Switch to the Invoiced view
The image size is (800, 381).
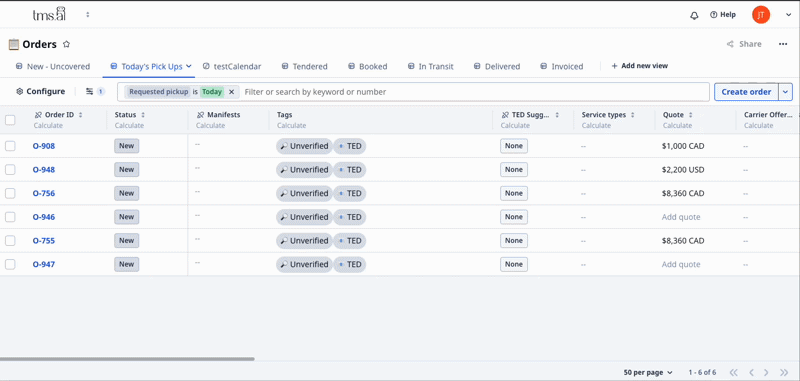coord(562,66)
